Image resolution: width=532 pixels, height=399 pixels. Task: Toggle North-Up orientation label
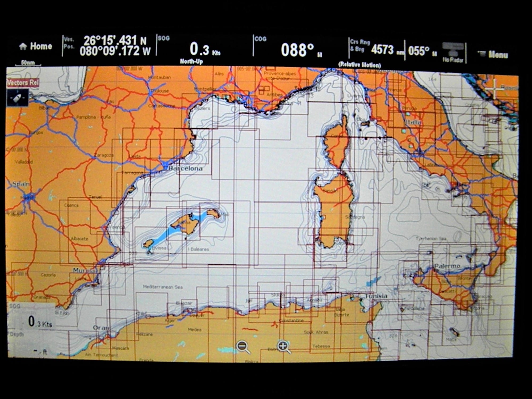[x=191, y=61]
